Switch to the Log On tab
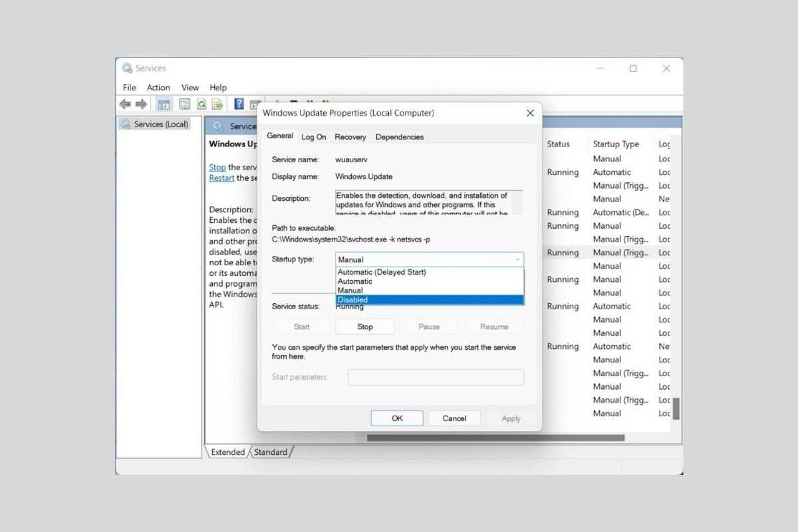 coord(314,137)
